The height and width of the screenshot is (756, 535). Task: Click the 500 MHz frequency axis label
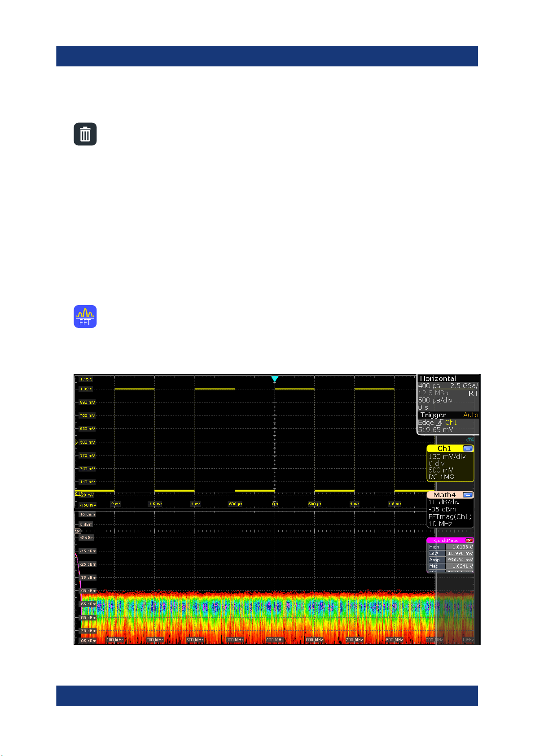coord(275,639)
